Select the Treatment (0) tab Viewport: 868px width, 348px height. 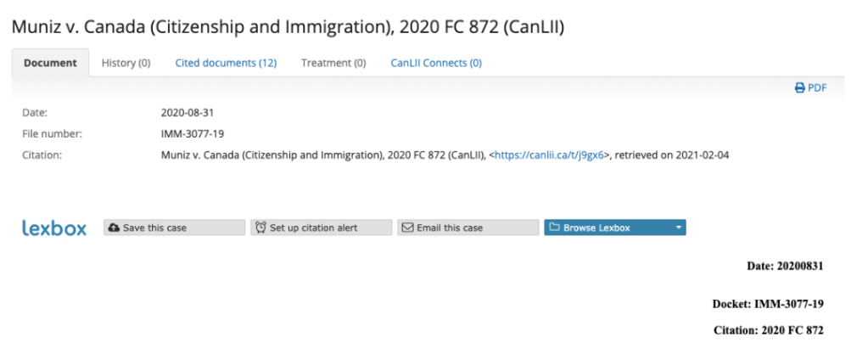(333, 63)
